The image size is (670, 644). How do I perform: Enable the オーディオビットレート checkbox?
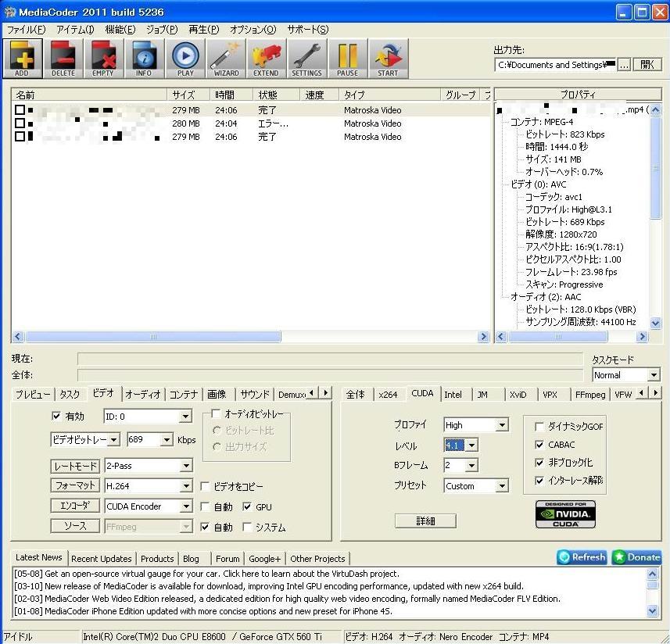pos(217,413)
